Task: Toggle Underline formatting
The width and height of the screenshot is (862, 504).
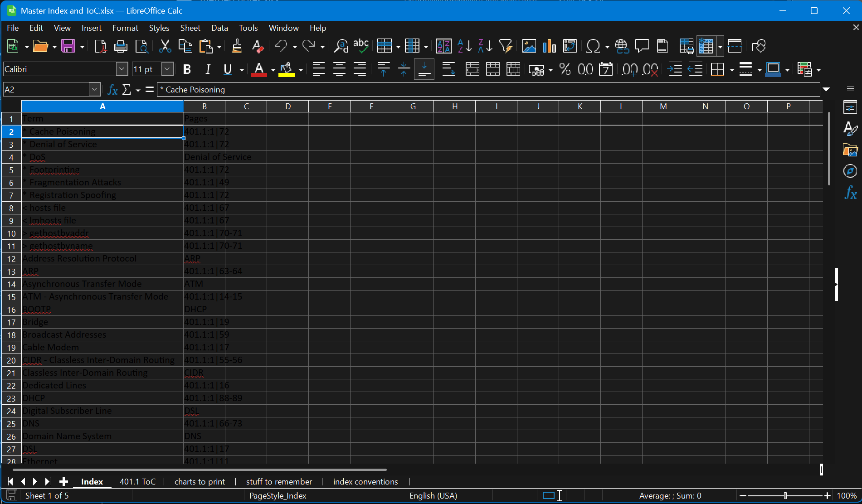Action: (x=228, y=69)
